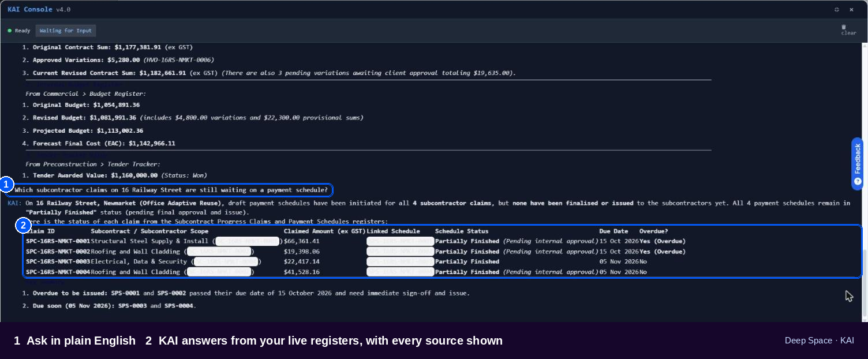Click the Due Date column header

[613, 231]
